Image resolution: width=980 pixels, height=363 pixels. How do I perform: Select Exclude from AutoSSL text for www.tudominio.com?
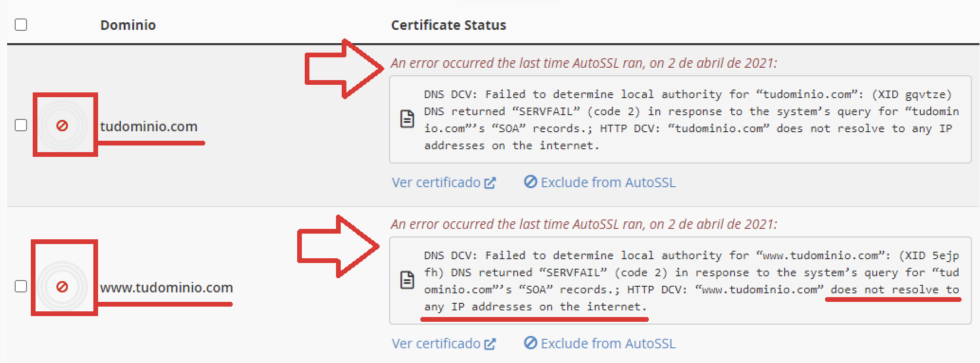[x=608, y=344]
